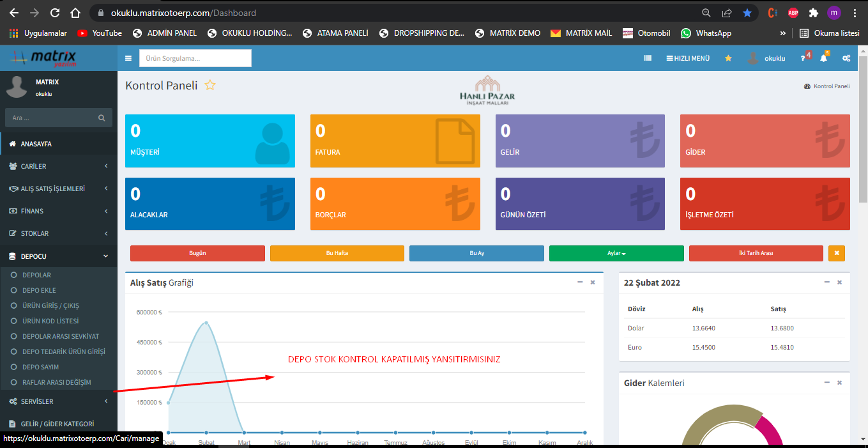Image resolution: width=868 pixels, height=448 pixels.
Task: Open the Aylar dropdown button
Action: pyautogui.click(x=616, y=253)
